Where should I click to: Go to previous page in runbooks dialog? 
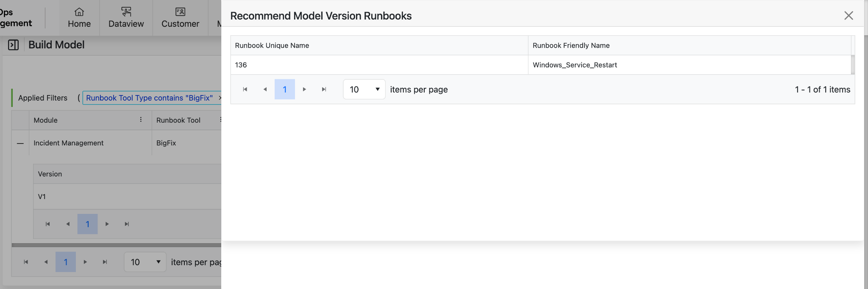(x=265, y=89)
